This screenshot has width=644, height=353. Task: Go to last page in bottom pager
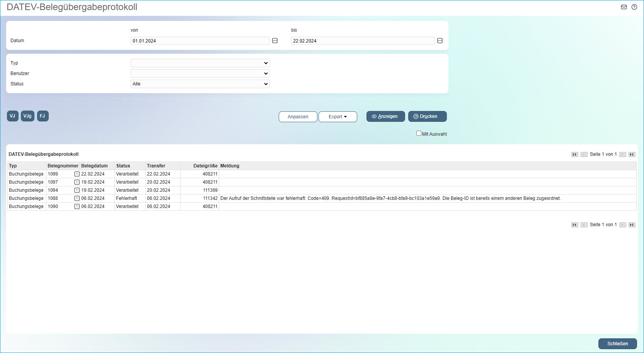(x=632, y=225)
